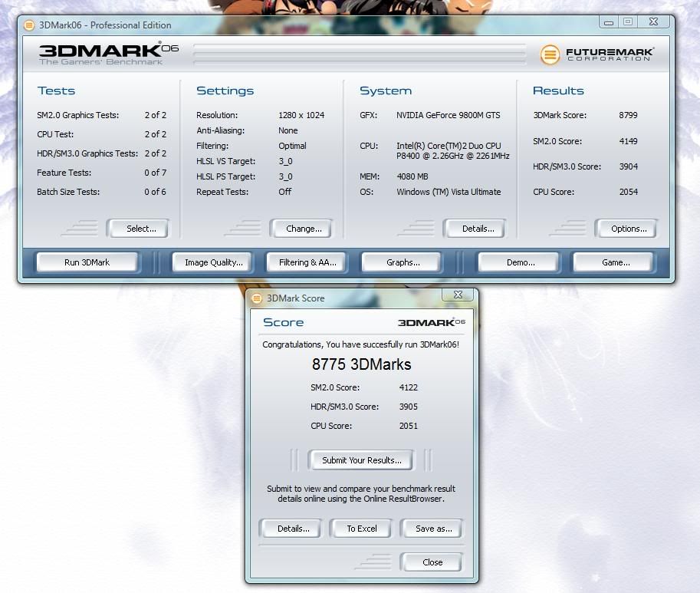
Task: Click the "Congratulations, You have succesfully run 3DMark06!" message
Action: tap(360, 344)
